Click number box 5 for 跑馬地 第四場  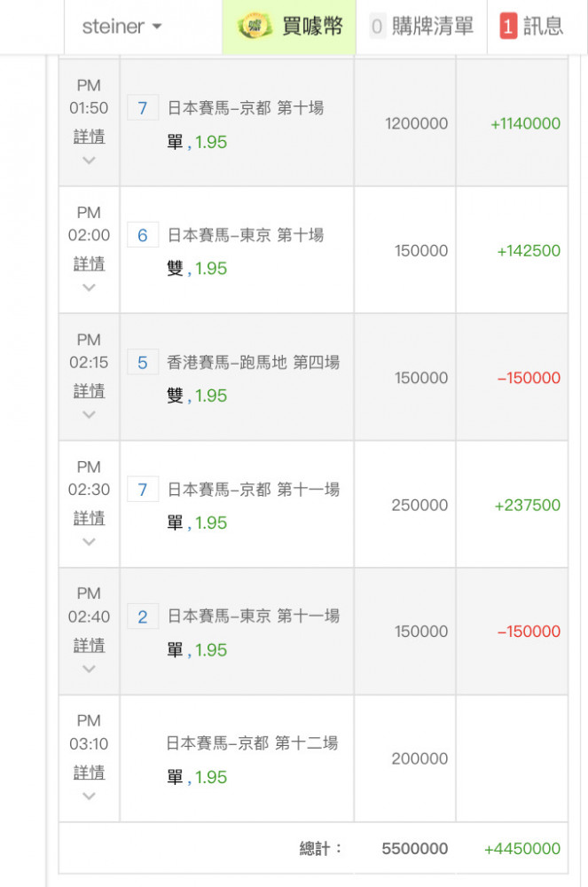tap(143, 363)
